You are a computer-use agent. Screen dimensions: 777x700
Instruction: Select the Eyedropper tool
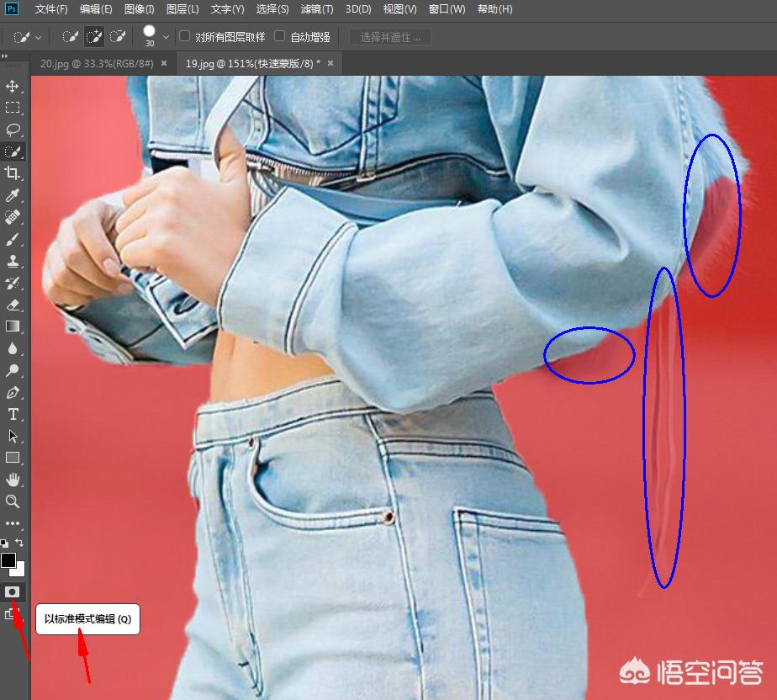12,195
